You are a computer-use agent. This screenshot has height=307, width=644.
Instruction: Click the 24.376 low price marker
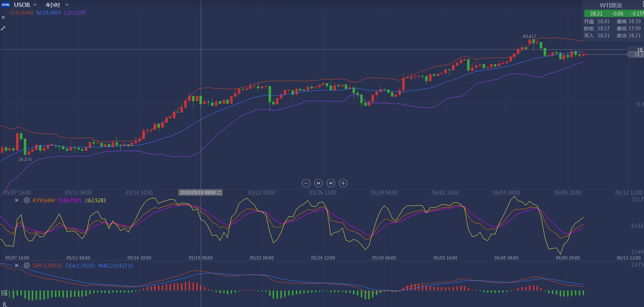point(25,159)
